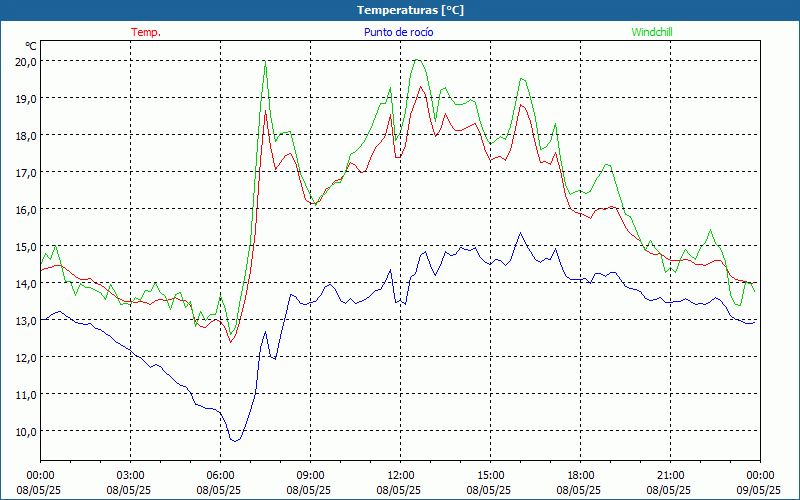The image size is (800, 500).
Task: Click the ºC unit label above the y-axis
Action: pyautogui.click(x=31, y=46)
